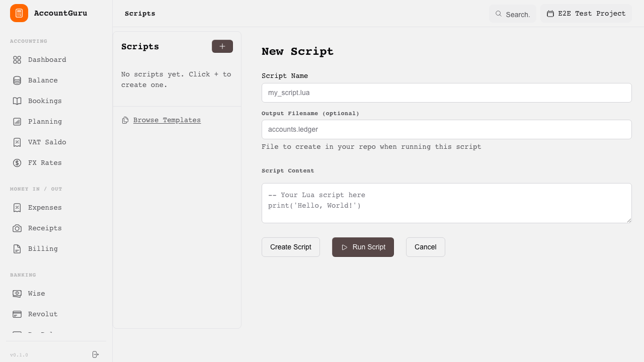Select the Billing sidebar icon
The image size is (644, 362).
[42, 248]
